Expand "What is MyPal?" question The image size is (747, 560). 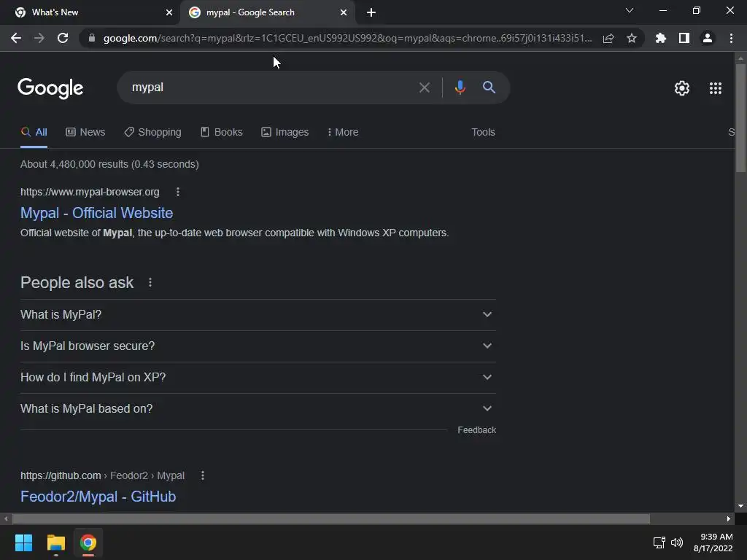[x=258, y=315]
